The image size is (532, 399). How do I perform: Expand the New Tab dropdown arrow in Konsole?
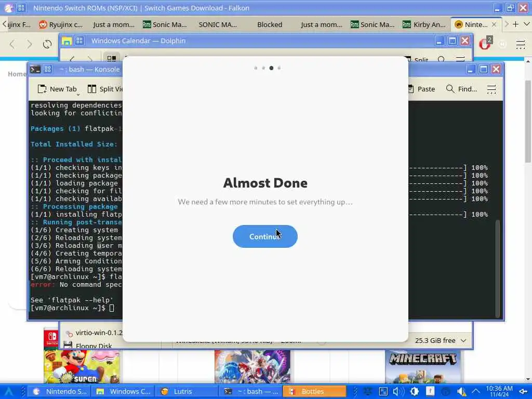(78, 95)
